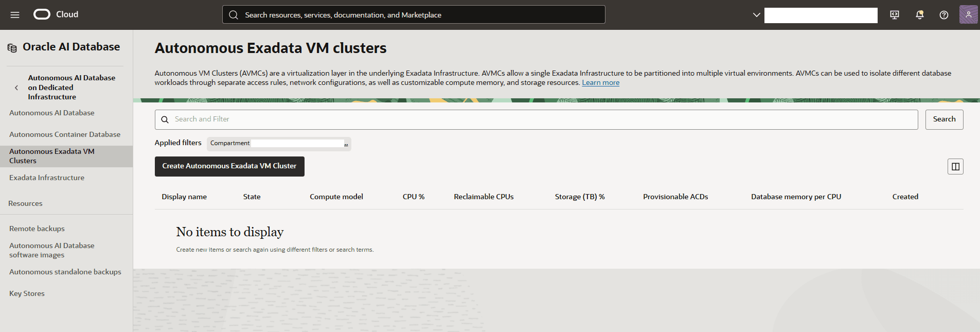Click the magnifier in Search and Filter
Viewport: 980px width, 332px height.
165,119
